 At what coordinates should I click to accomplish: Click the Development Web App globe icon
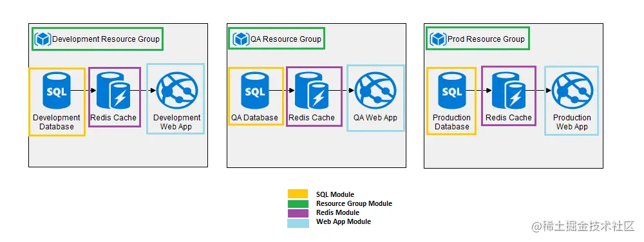(177, 90)
